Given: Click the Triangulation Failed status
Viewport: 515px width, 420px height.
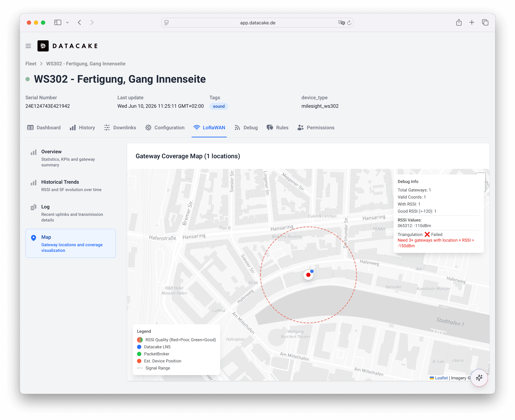Looking at the screenshot, I should pos(420,234).
